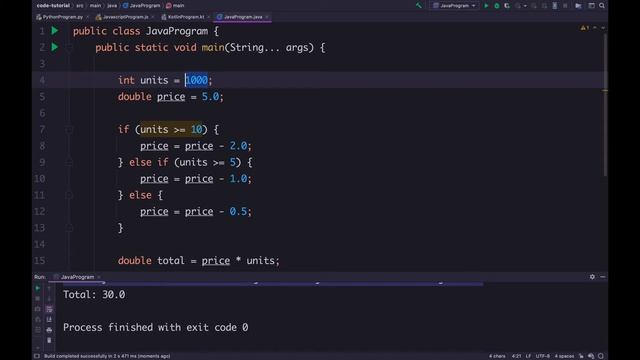Run JavaProgram with the green toolbar play button
This screenshot has height=360, width=640.
(x=486, y=6)
